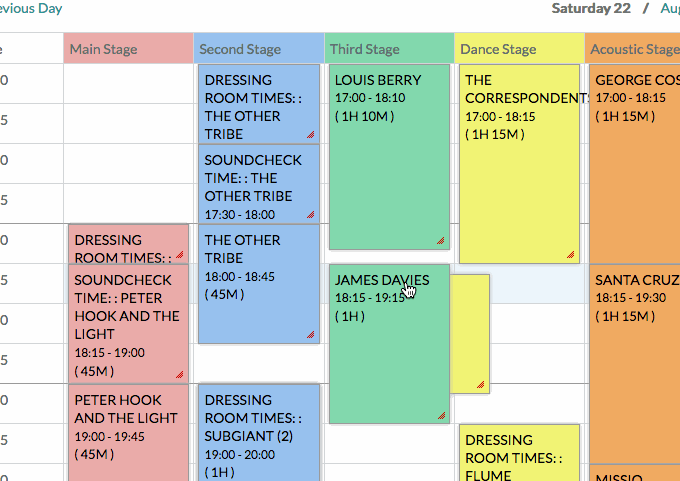Click resize handle on James Davies event
Screen dimensions: 680x481
440,415
